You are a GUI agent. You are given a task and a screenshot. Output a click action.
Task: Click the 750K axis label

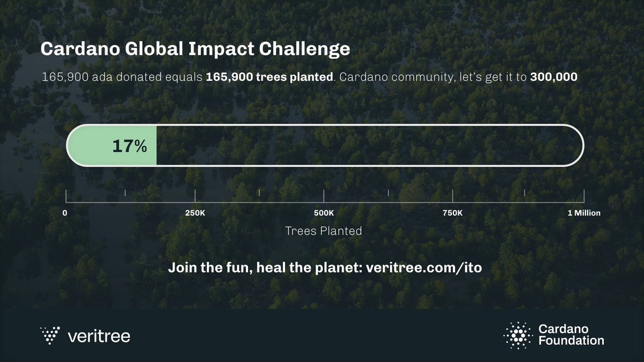(x=452, y=213)
